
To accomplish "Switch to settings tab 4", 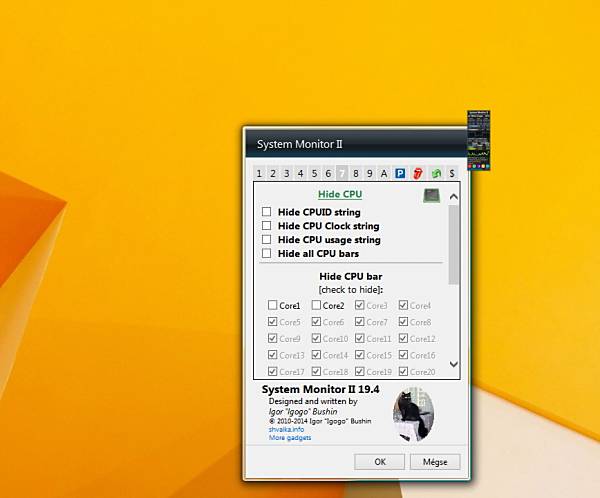I will (300, 173).
